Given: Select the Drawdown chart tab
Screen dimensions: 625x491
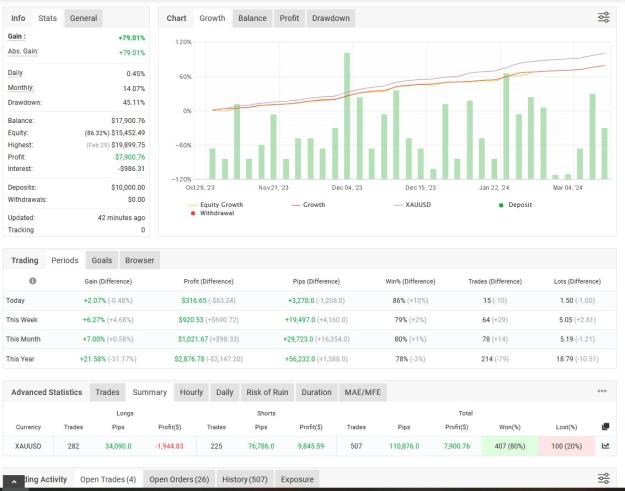Looking at the screenshot, I should point(331,18).
